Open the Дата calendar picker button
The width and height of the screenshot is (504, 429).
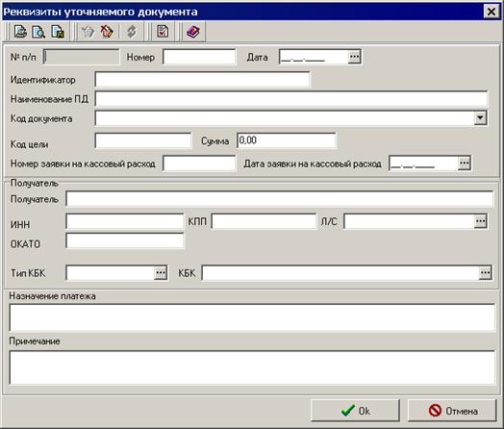click(x=354, y=57)
